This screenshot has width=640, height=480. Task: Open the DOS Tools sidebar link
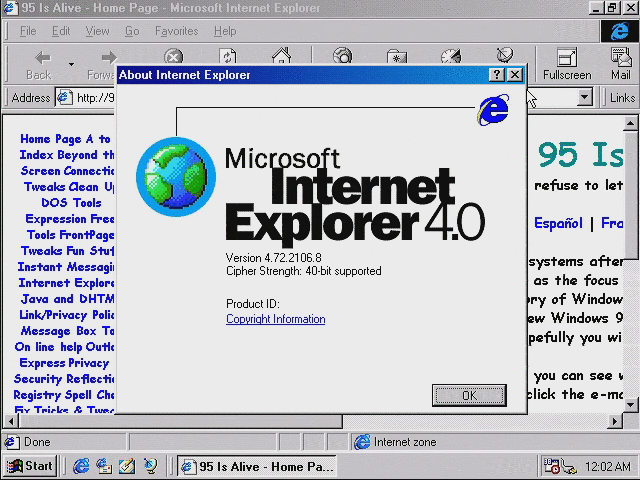(x=71, y=203)
